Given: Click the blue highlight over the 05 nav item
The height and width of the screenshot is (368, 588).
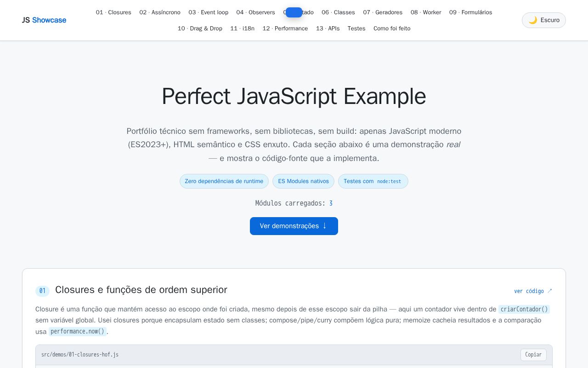Looking at the screenshot, I should coord(294,12).
